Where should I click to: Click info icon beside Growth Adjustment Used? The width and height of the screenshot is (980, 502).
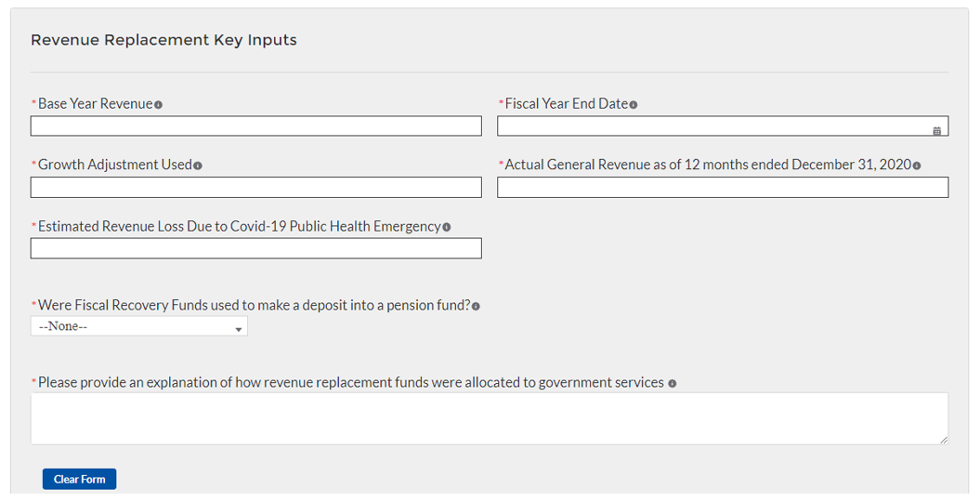(198, 165)
